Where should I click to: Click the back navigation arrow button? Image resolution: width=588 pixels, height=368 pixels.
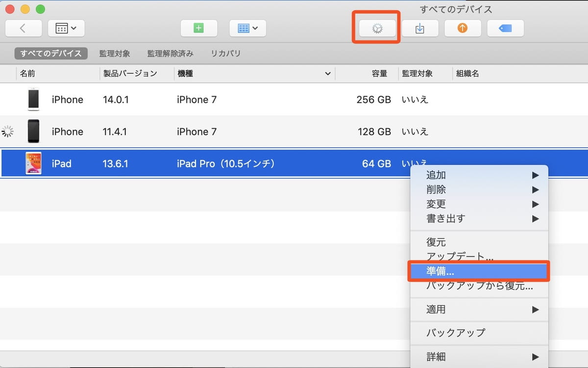(x=24, y=28)
